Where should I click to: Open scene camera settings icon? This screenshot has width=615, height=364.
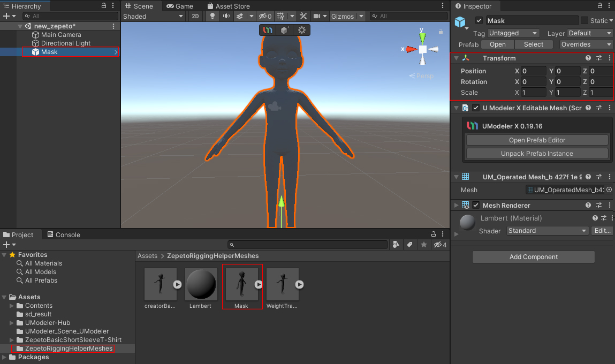317,16
